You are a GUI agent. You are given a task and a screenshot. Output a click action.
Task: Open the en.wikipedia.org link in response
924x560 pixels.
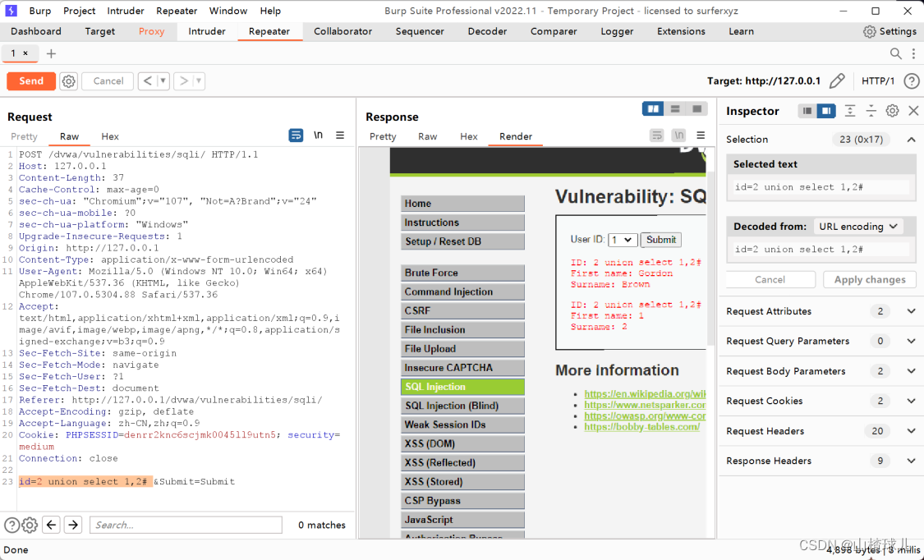coord(645,394)
